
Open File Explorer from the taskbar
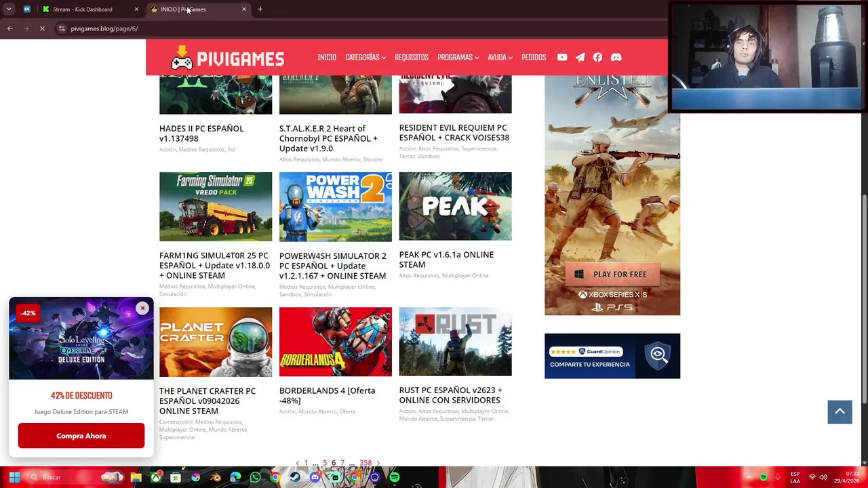click(136, 477)
